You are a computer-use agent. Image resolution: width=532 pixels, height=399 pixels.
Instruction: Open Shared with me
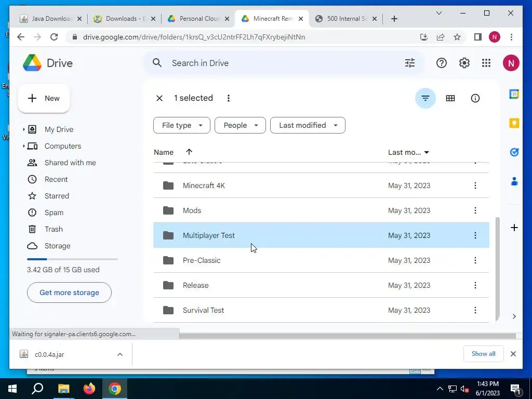pos(70,163)
